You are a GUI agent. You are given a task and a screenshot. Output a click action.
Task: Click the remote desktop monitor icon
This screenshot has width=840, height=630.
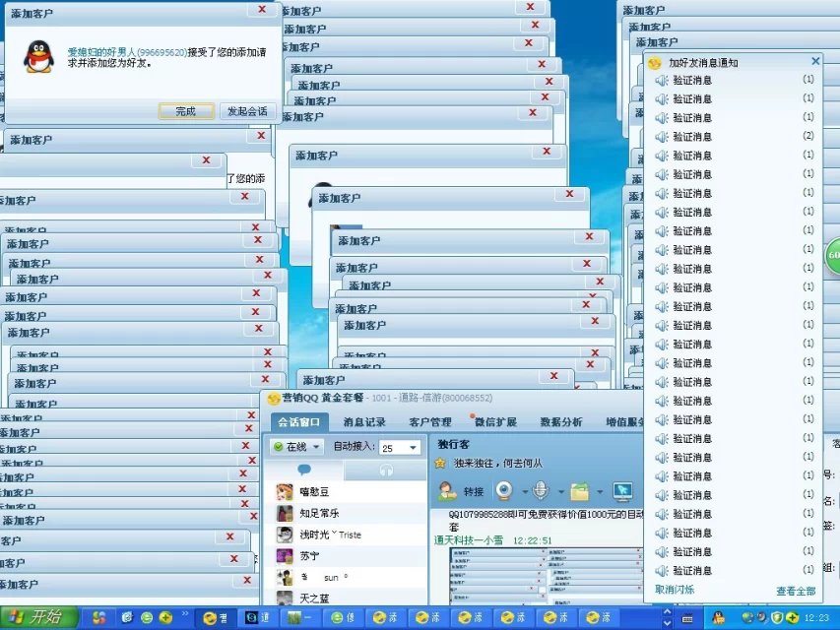[x=622, y=490]
